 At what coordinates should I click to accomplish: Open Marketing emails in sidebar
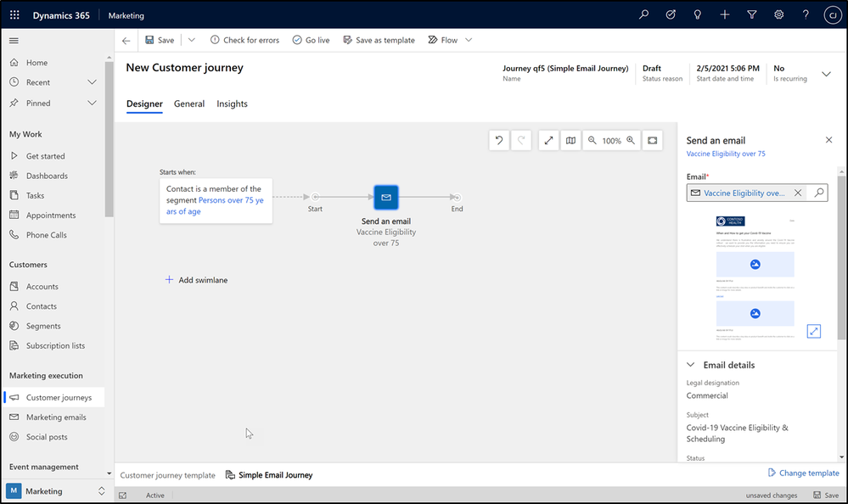pyautogui.click(x=54, y=417)
